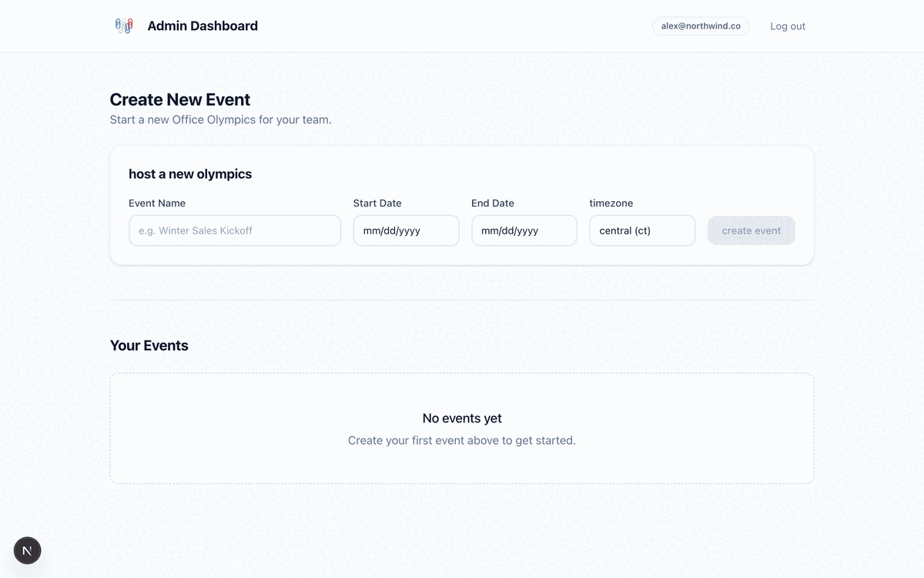Image resolution: width=924 pixels, height=578 pixels.
Task: Click the paperclip logo icon in header
Action: [124, 26]
